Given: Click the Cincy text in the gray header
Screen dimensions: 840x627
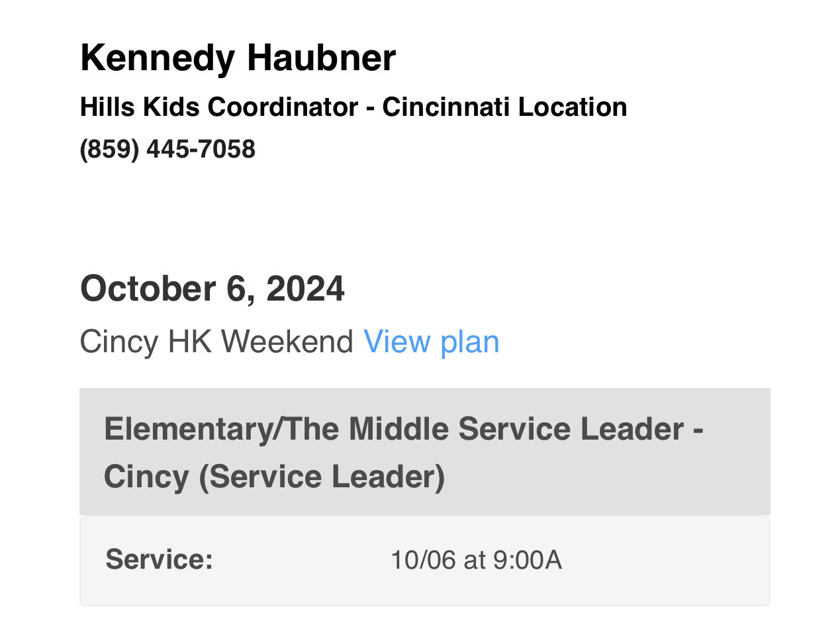Looking at the screenshot, I should [x=146, y=477].
